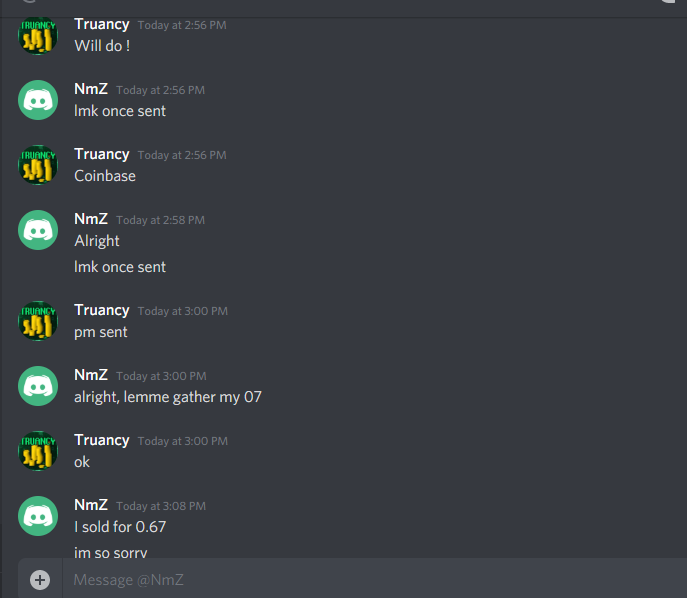Click NmZ's avatar next to 'Alright'
687x598 pixels.
38,230
